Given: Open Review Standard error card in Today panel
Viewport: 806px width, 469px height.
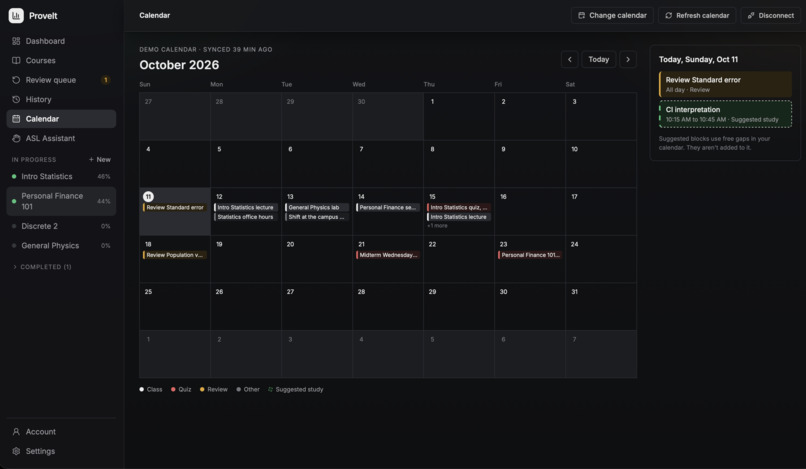Looking at the screenshot, I should pos(725,84).
